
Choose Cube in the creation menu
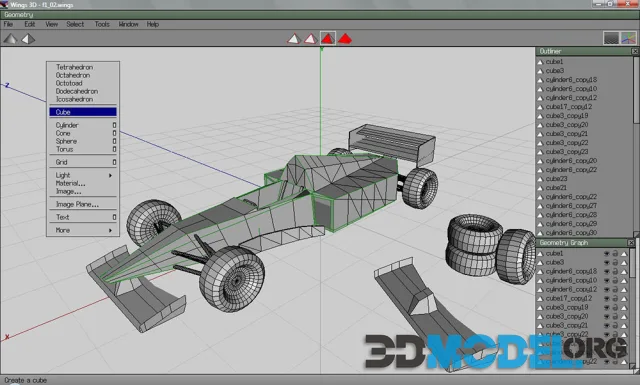pyautogui.click(x=83, y=112)
